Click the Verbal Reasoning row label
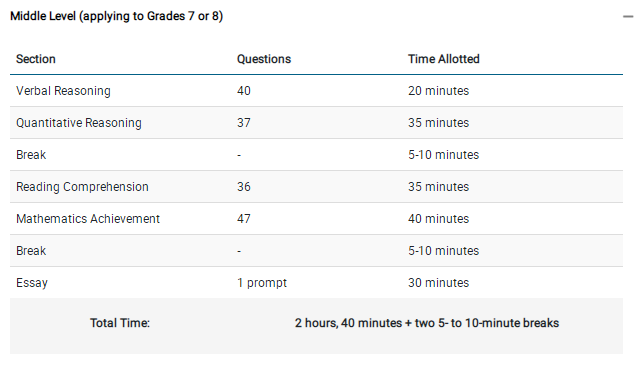644x372 pixels. pyautogui.click(x=63, y=91)
